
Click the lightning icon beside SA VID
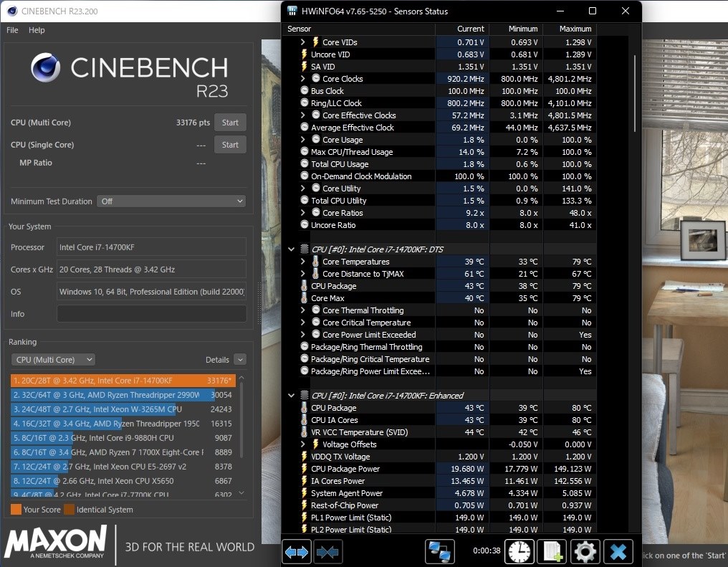click(305, 67)
